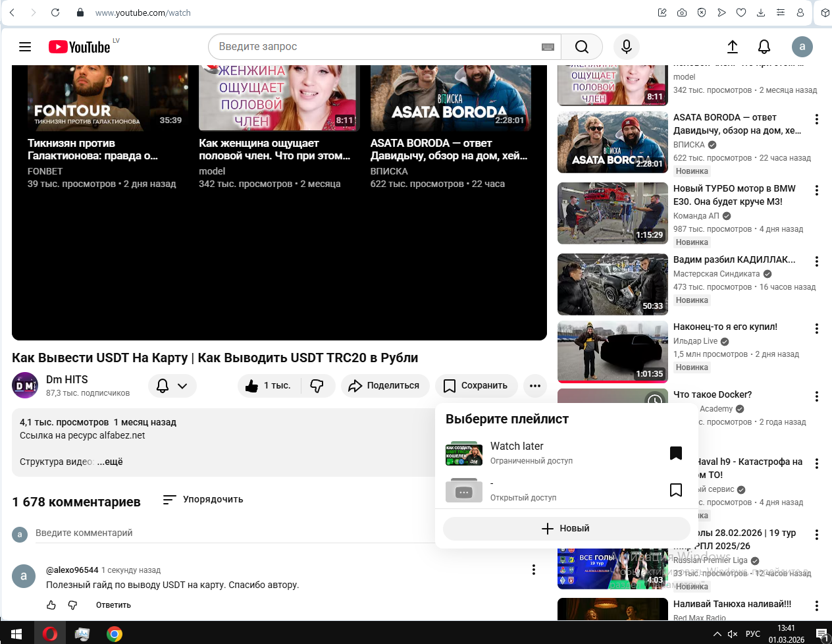Screen dimensions: 832x644
Task: Open options for comment by @alexo96544
Action: pyautogui.click(x=533, y=570)
